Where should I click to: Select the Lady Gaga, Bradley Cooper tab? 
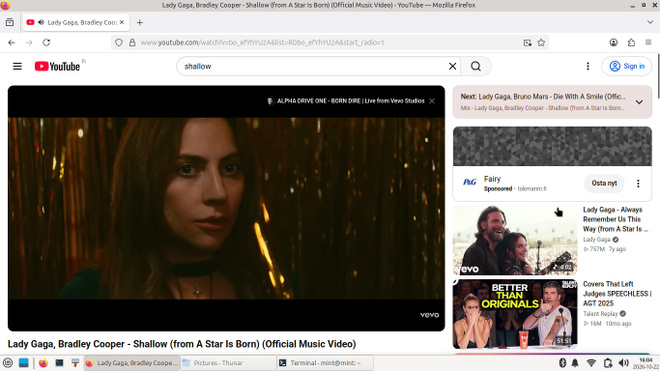(76, 22)
